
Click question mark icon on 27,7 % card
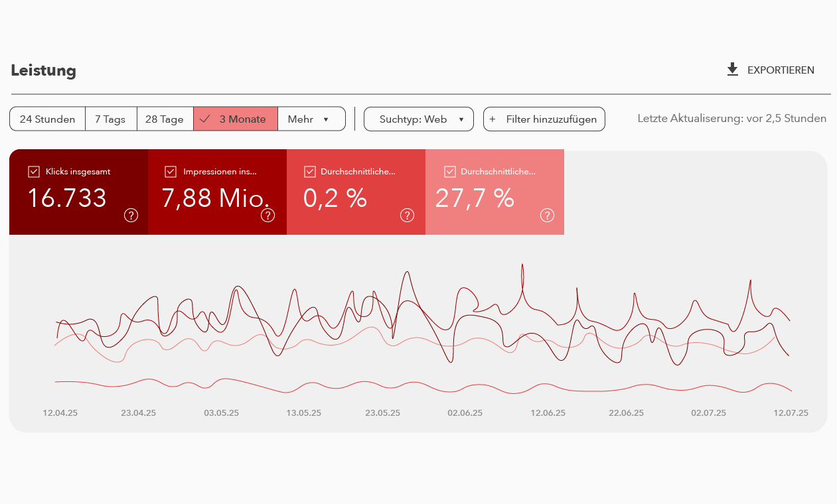pyautogui.click(x=547, y=215)
